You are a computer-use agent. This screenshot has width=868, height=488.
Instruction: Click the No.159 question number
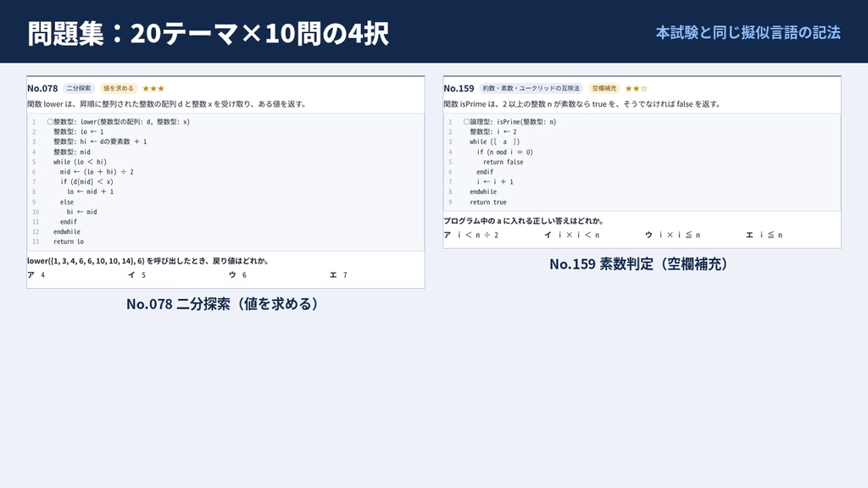459,88
